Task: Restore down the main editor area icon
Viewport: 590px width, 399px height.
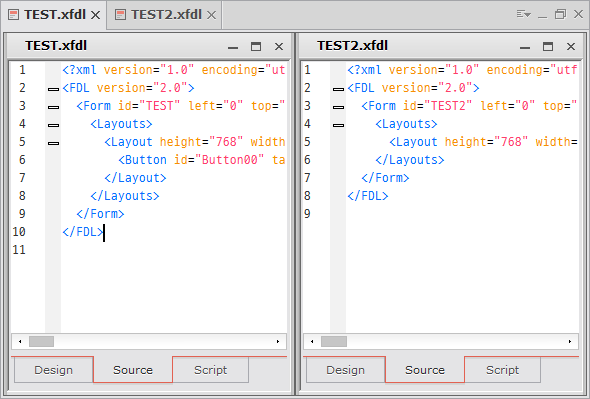Action: coord(560,15)
